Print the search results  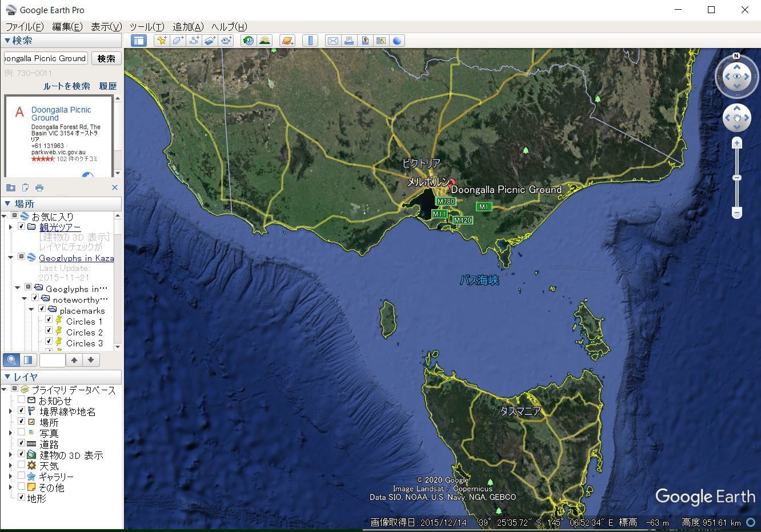[39, 187]
